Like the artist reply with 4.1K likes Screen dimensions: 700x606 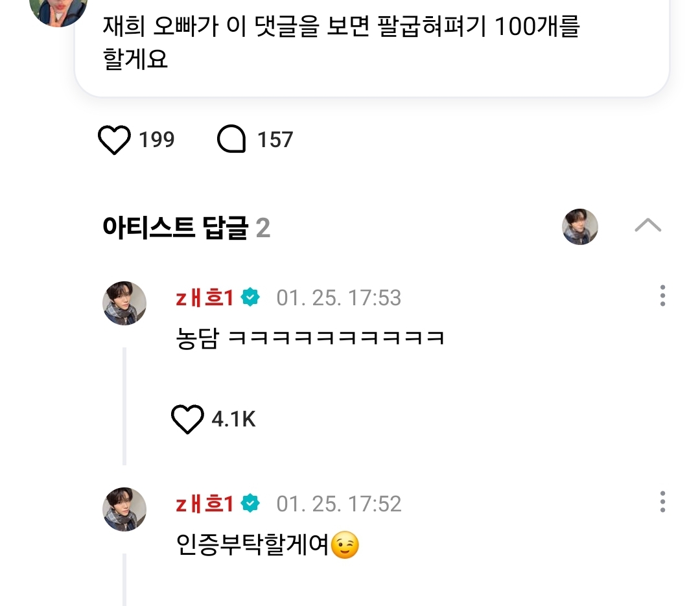pos(187,419)
